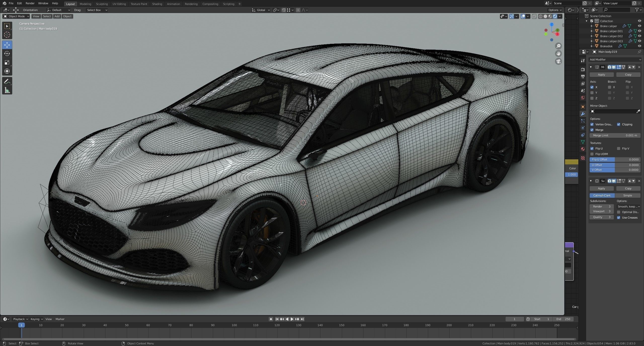This screenshot has width=644, height=346.
Task: Switch to Material Preview shading
Action: click(550, 16)
